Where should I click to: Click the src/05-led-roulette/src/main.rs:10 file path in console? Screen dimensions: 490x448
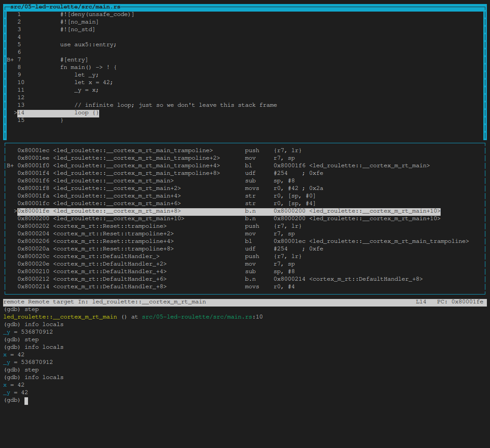202,317
